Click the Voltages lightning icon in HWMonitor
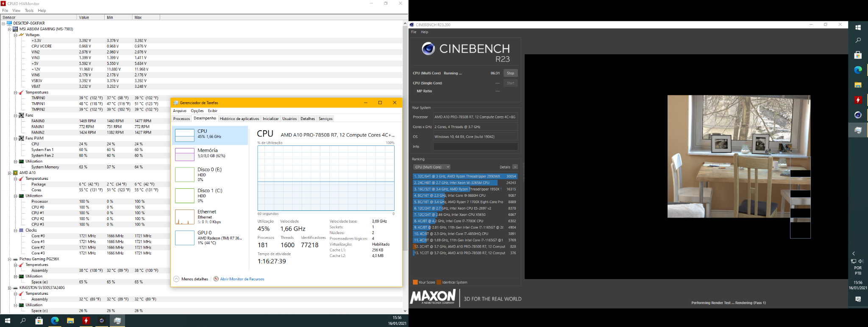 click(21, 35)
